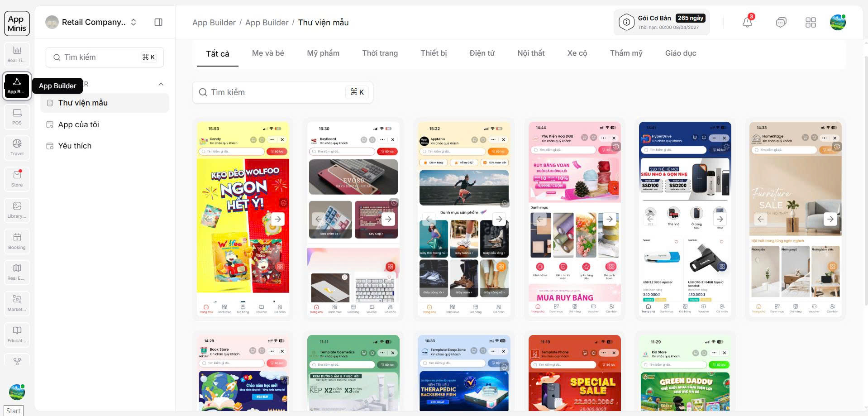Switch to the Thời trang tab
Viewport: 868px width, 416px height.
(x=380, y=53)
